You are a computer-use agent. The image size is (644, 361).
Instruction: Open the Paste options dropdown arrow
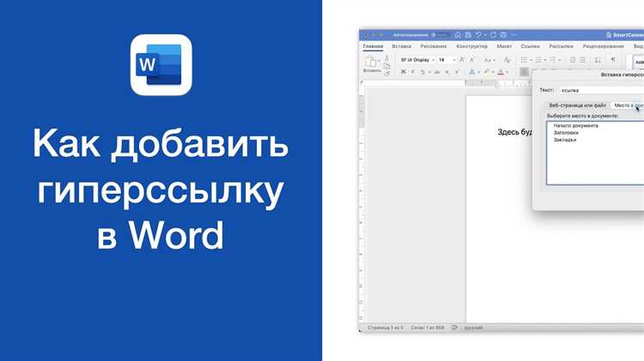pos(379,61)
